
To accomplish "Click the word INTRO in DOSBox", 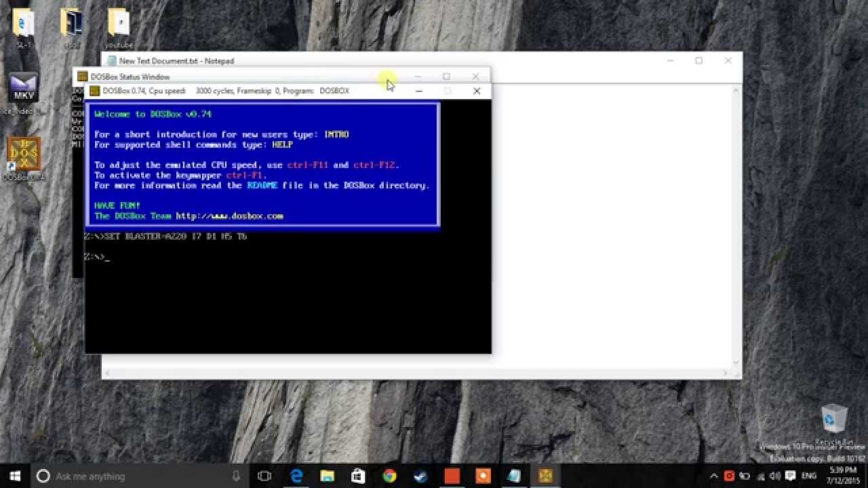I will [x=336, y=134].
